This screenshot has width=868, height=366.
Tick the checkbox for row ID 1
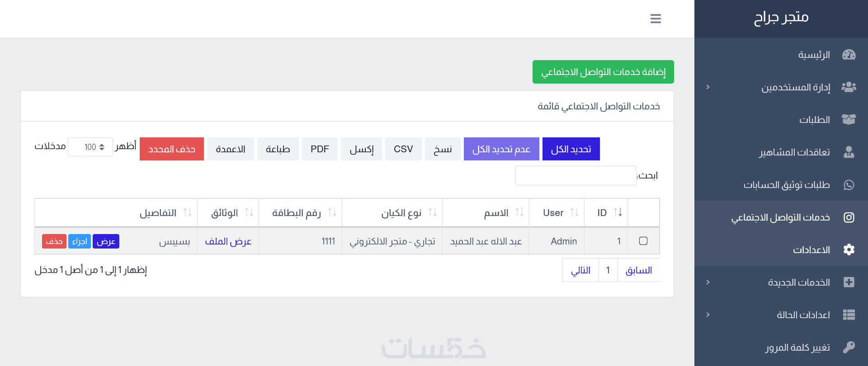pos(643,241)
